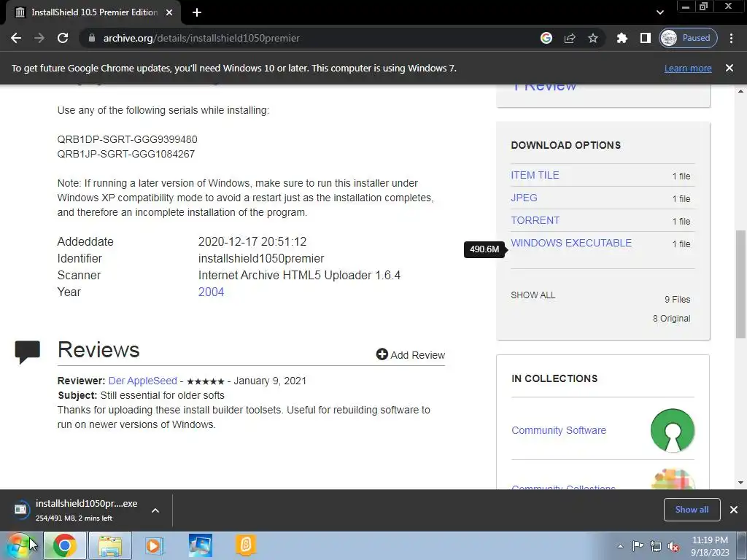This screenshot has width=747, height=560.
Task: Dismiss the Chrome update notification bar
Action: click(x=729, y=68)
